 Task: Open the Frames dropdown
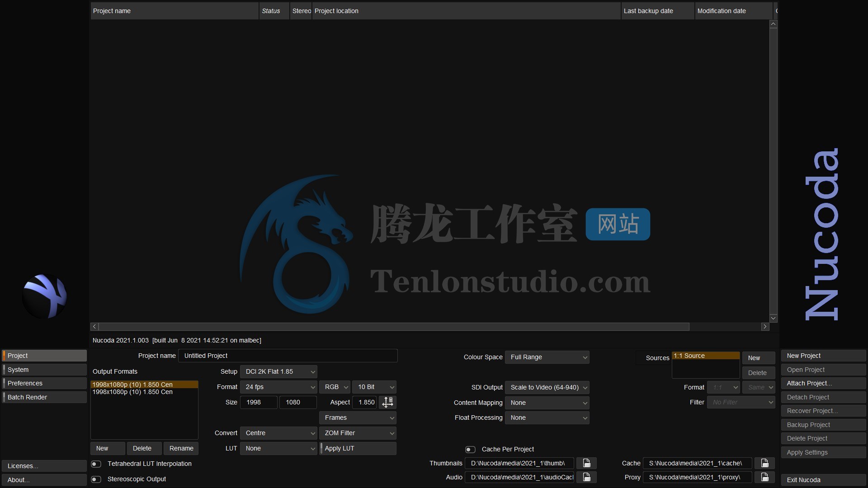click(358, 418)
